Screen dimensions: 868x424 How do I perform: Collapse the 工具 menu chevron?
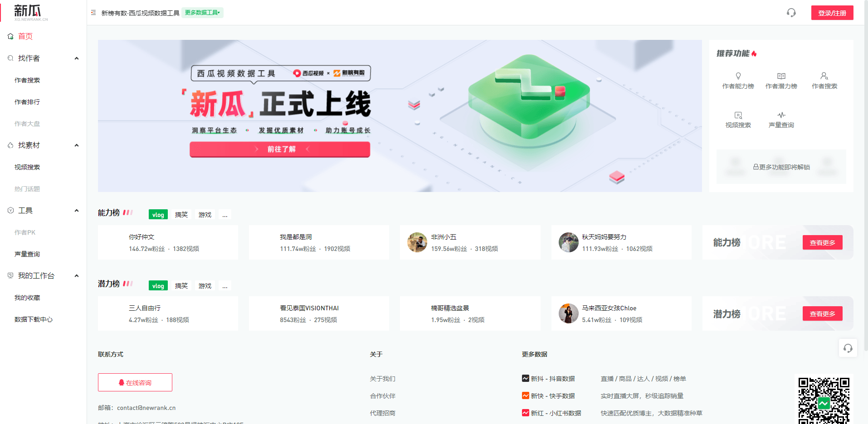[77, 211]
